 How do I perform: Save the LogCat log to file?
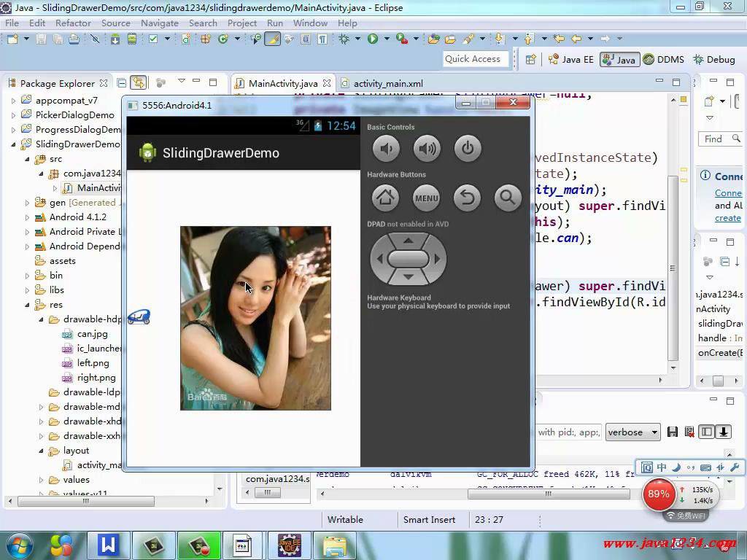coord(672,432)
